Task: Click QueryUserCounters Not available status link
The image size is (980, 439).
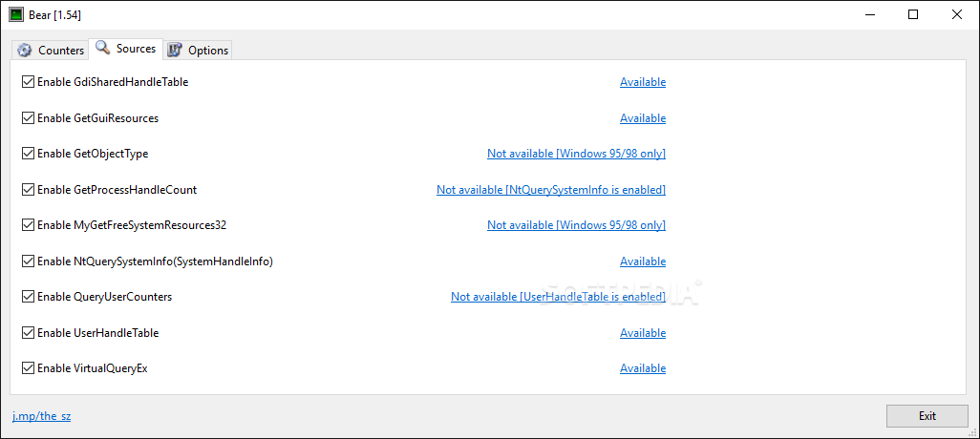Action: (558, 297)
